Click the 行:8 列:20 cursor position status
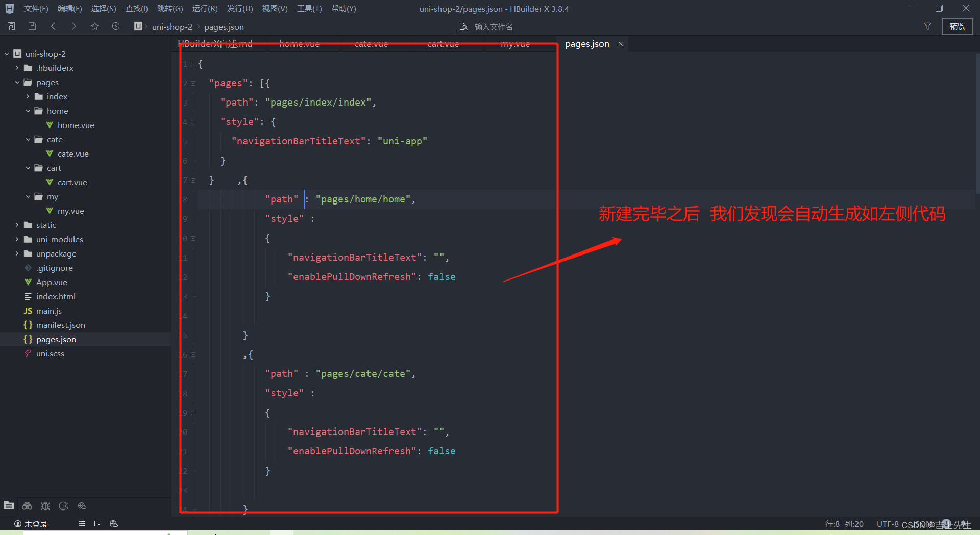 (844, 524)
